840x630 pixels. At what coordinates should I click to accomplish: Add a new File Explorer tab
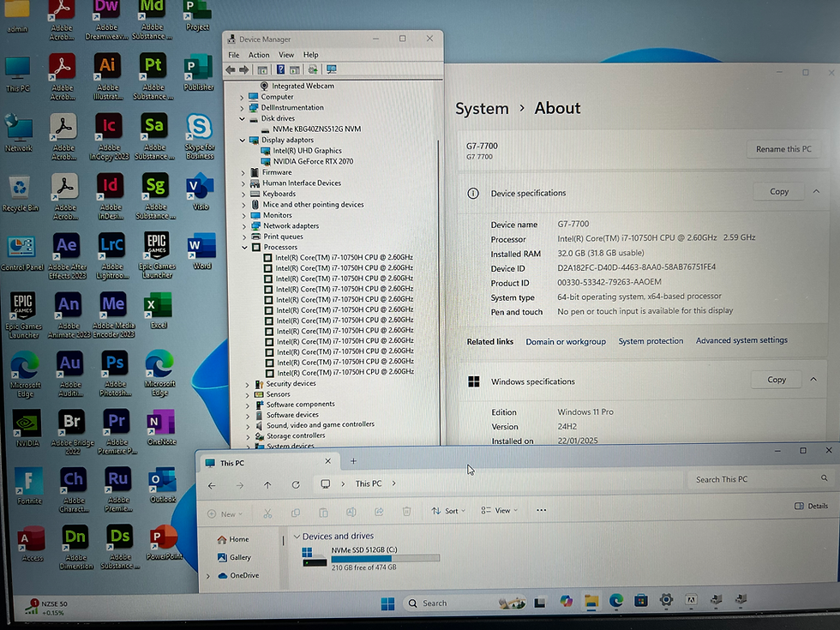(353, 461)
